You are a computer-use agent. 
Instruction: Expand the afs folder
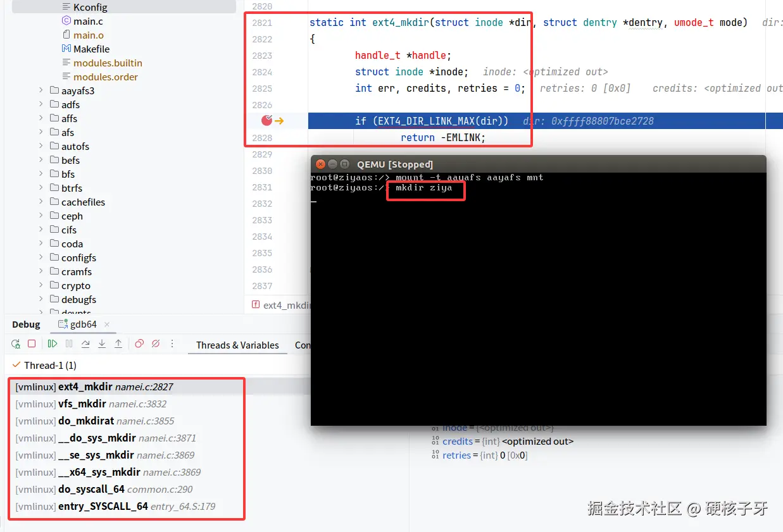pos(42,132)
